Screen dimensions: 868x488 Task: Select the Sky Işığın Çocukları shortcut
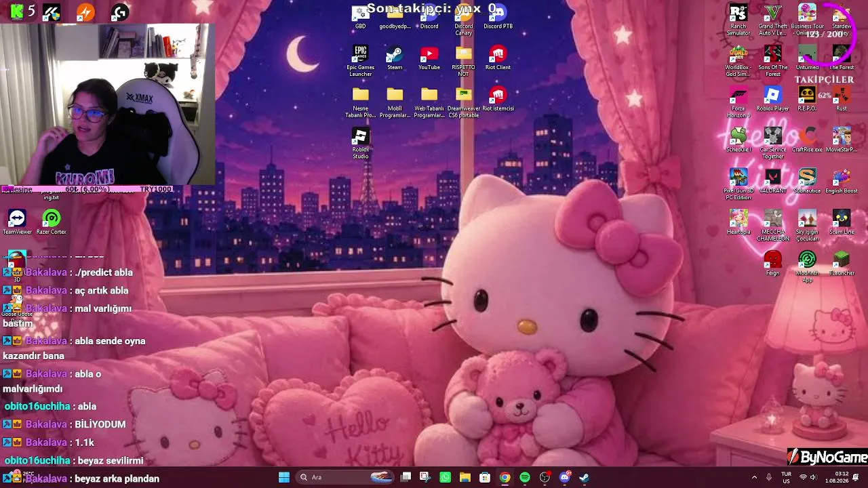(x=807, y=226)
